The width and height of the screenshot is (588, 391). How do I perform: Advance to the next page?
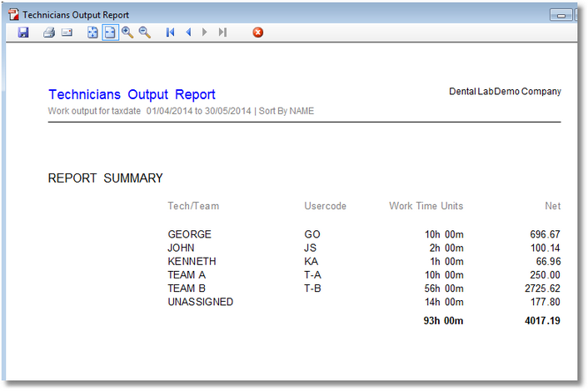pos(205,33)
